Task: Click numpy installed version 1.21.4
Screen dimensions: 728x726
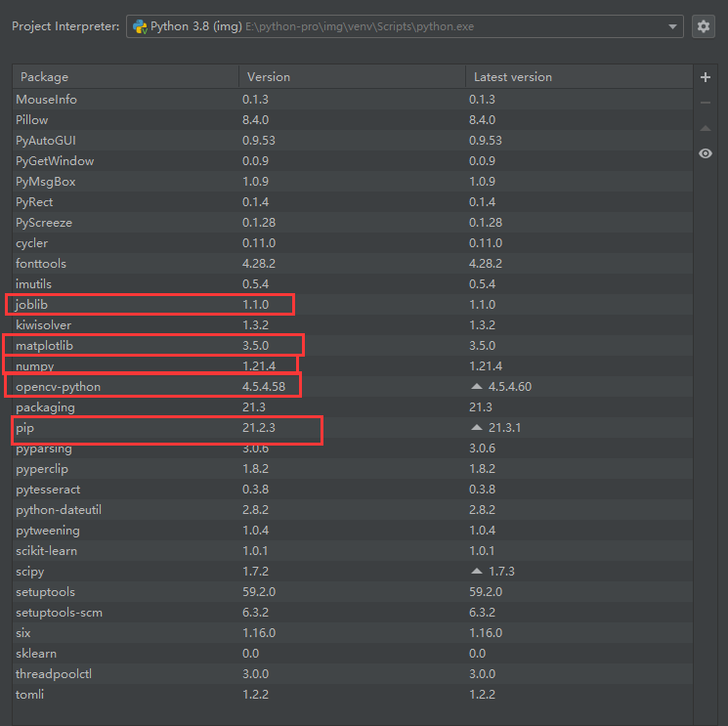Action: pyautogui.click(x=259, y=366)
